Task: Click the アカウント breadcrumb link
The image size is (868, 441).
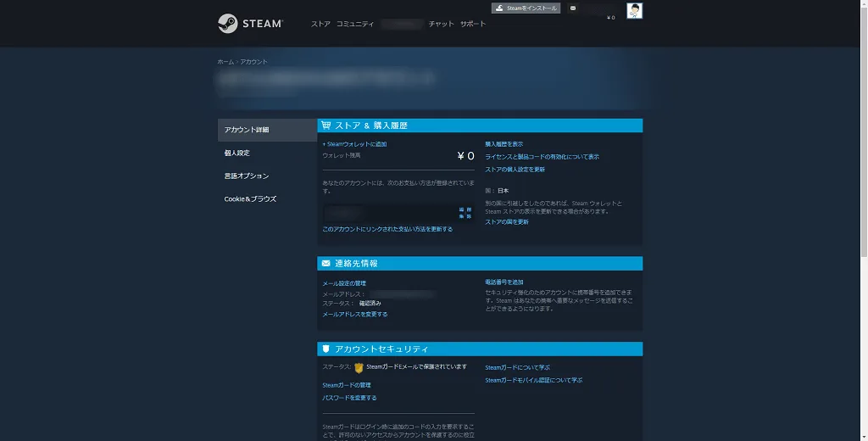Action: 253,62
